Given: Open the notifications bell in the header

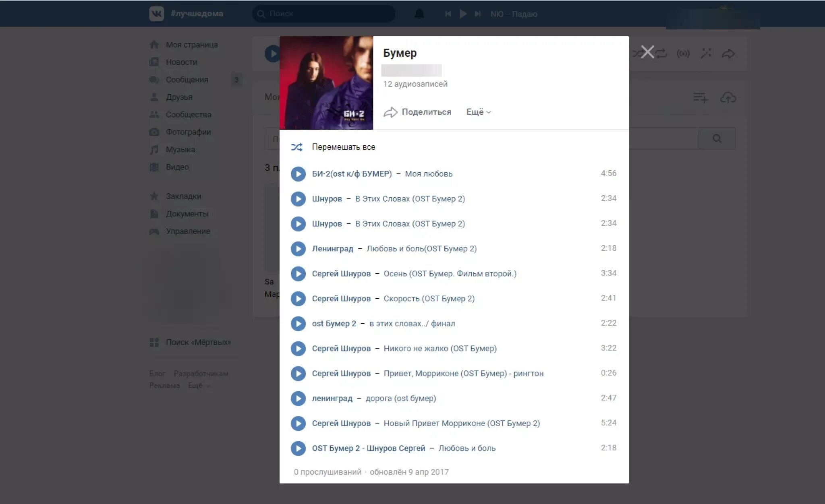Looking at the screenshot, I should [419, 14].
